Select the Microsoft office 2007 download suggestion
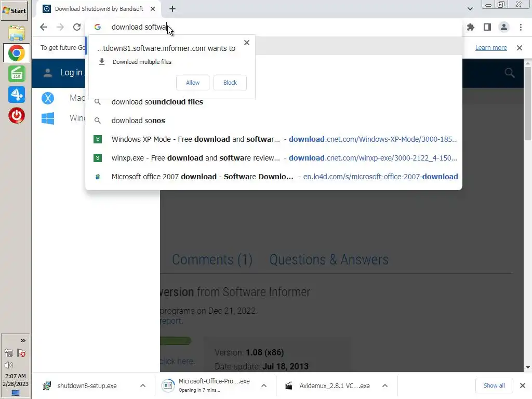The image size is (532, 399). tap(273, 177)
